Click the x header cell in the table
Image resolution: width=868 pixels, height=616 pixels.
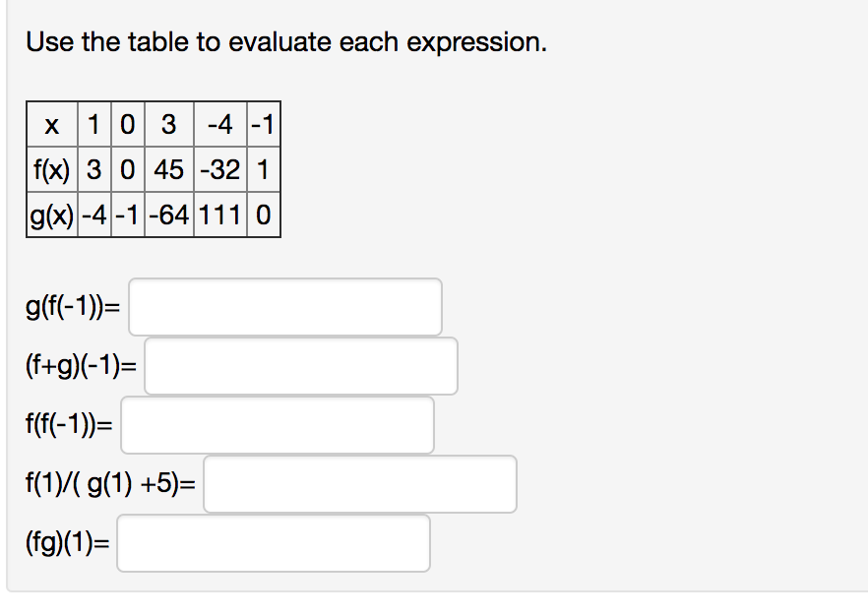(51, 125)
